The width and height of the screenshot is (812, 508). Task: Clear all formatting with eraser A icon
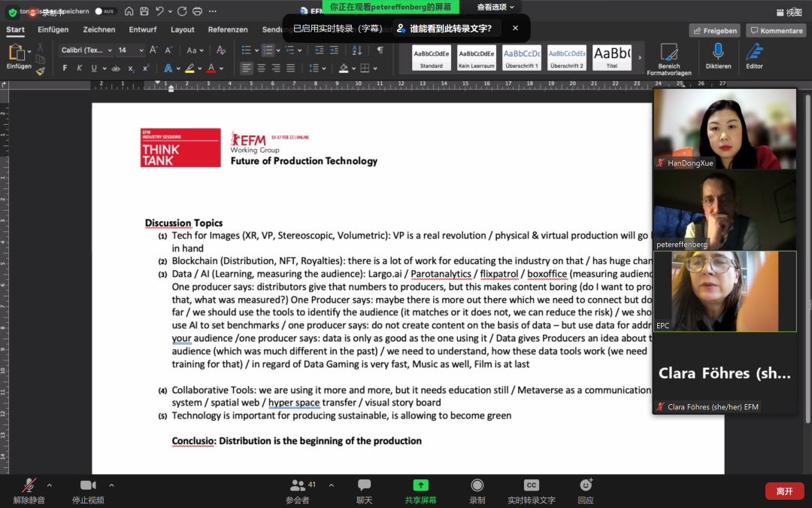click(221, 50)
